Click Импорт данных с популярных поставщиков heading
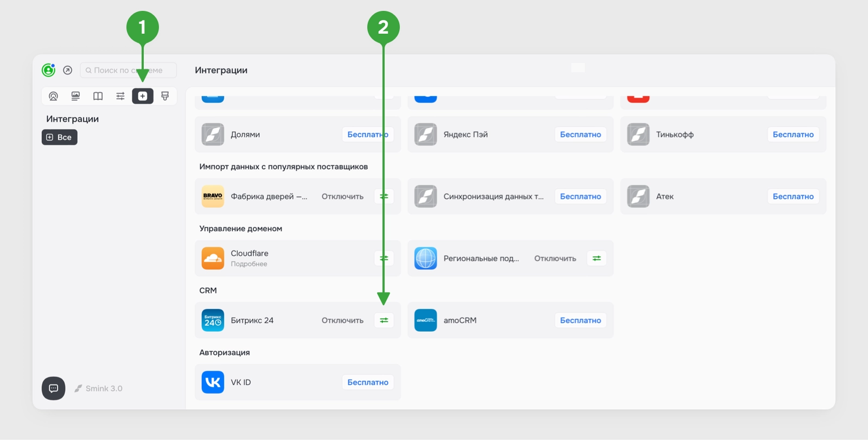This screenshot has height=442, width=868. (x=284, y=167)
